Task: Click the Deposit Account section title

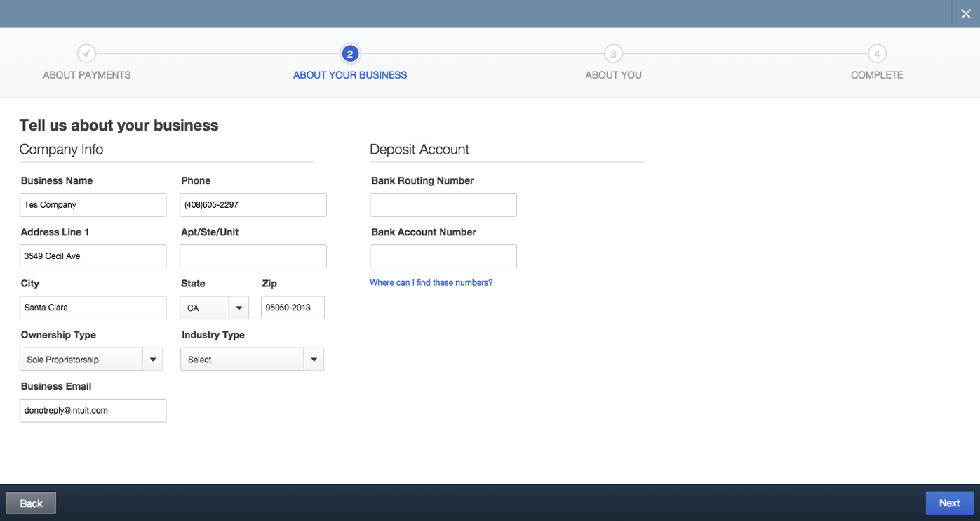Action: pyautogui.click(x=419, y=150)
